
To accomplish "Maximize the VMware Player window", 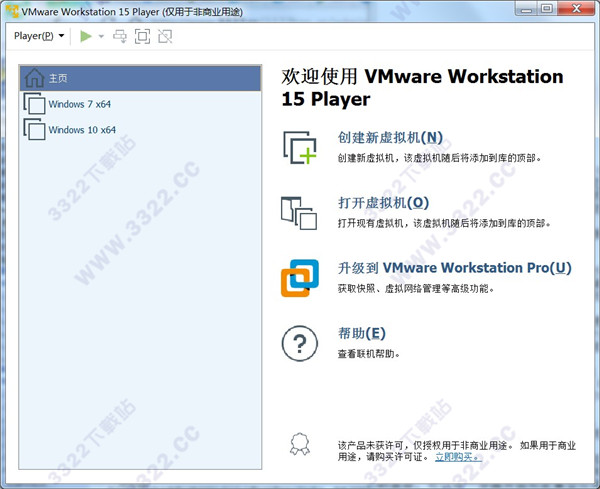I will 547,8.
